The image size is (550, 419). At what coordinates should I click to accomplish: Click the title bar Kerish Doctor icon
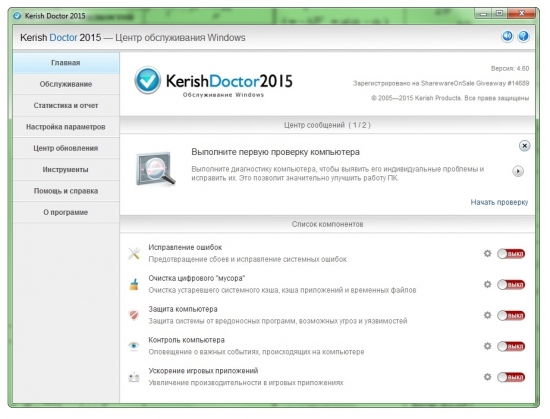coord(17,16)
